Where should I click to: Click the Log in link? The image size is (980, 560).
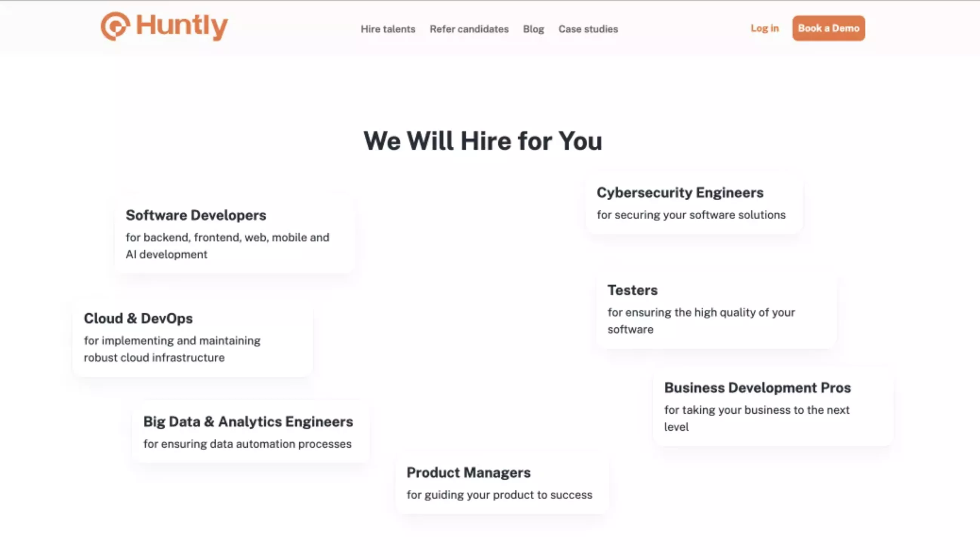764,28
